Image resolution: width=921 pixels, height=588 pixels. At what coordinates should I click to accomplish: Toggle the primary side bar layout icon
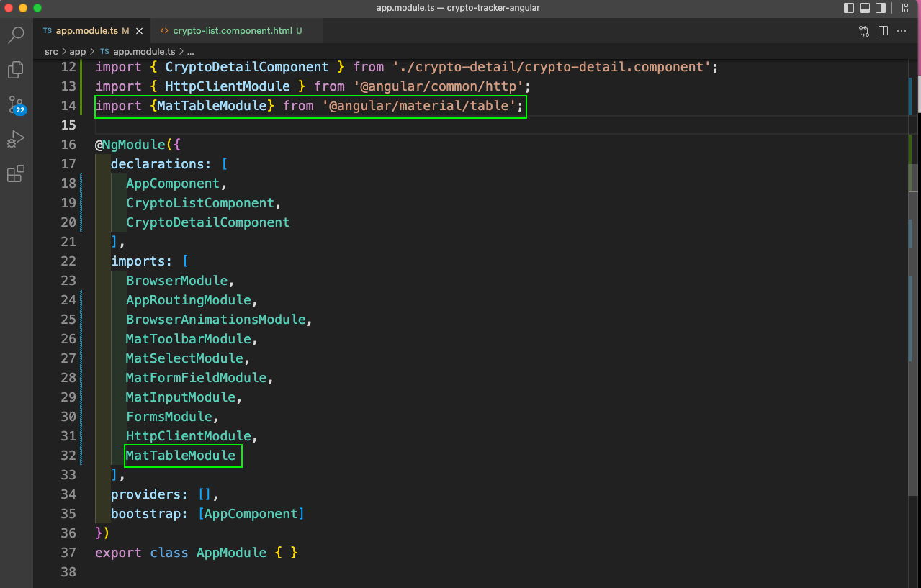pyautogui.click(x=849, y=8)
